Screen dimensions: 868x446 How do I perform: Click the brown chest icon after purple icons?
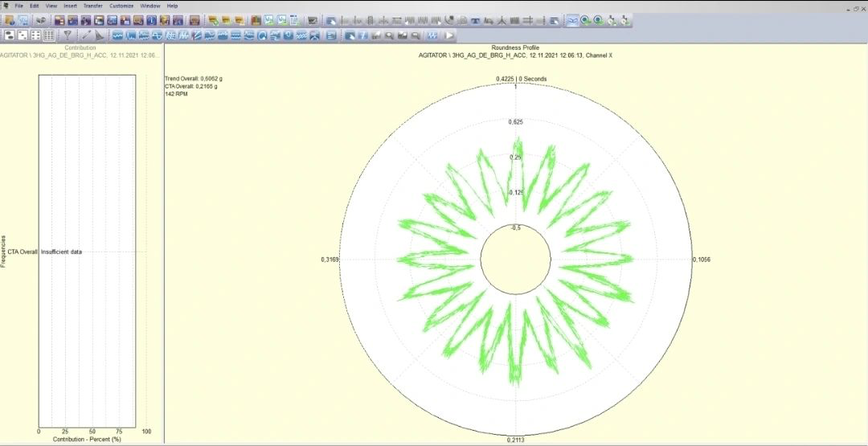coord(194,20)
